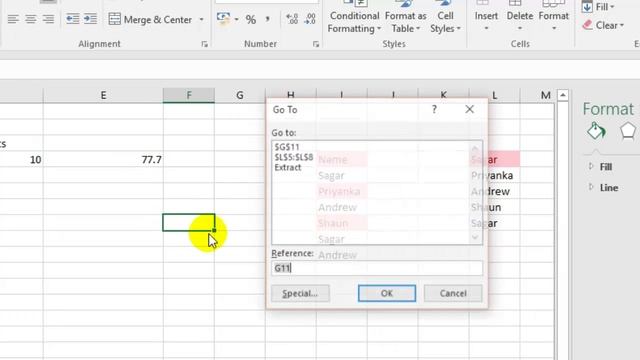640x360 pixels.
Task: Open Merge & Center dropdown arrow
Action: tap(201, 19)
